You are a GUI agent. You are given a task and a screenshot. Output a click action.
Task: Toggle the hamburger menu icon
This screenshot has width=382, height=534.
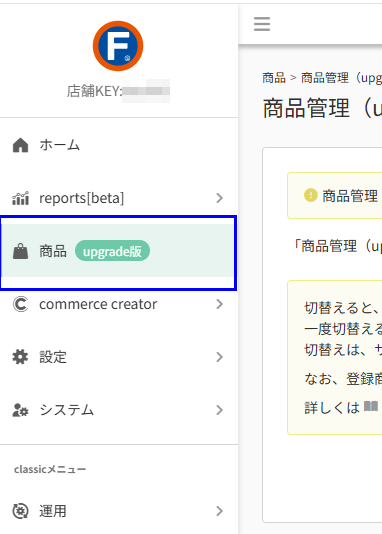click(262, 24)
